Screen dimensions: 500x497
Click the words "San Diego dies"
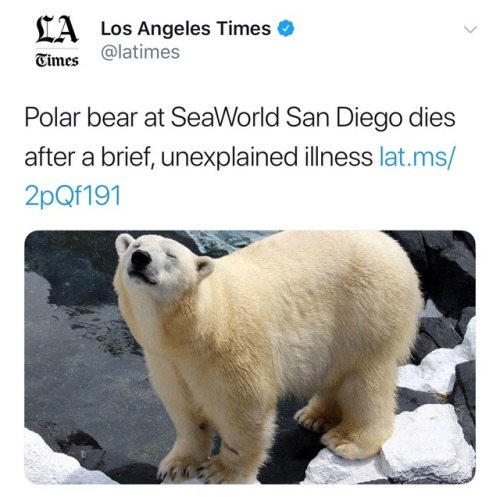(370, 118)
